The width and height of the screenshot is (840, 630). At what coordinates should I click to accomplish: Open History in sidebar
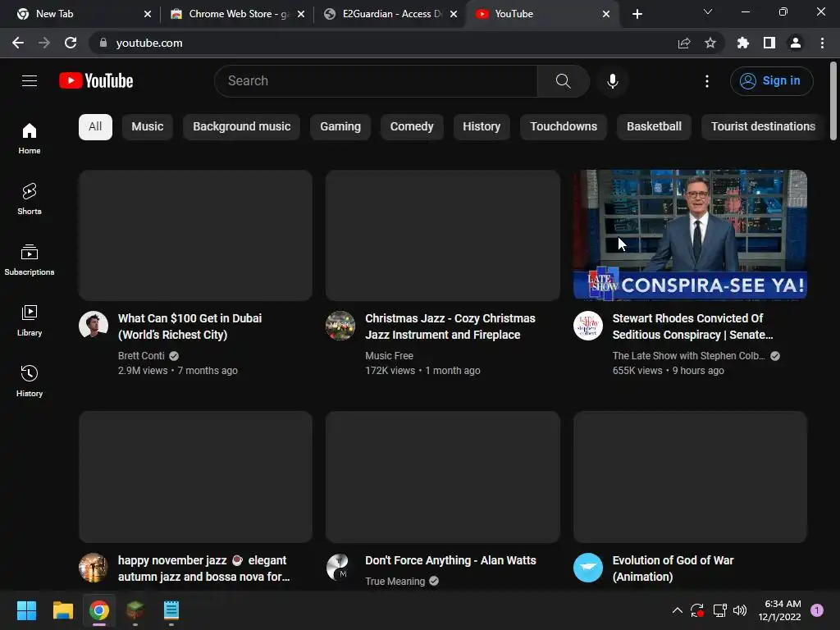click(x=30, y=381)
